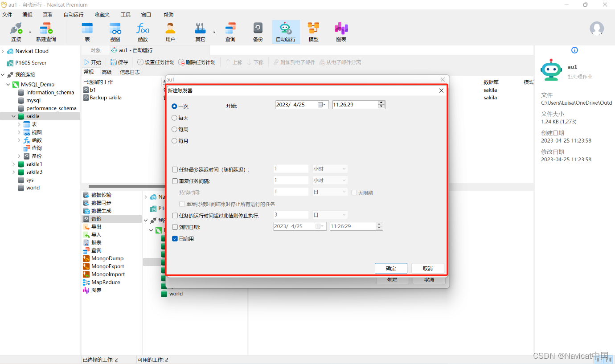615x364 pixels.
Task: Open the 编辑 (Edit) menu
Action: point(28,15)
